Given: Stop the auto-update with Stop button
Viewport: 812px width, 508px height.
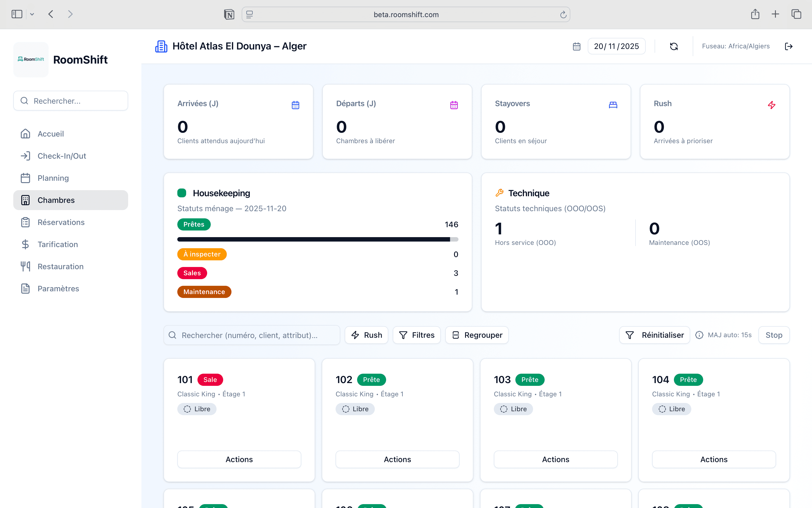Looking at the screenshot, I should coord(773,335).
